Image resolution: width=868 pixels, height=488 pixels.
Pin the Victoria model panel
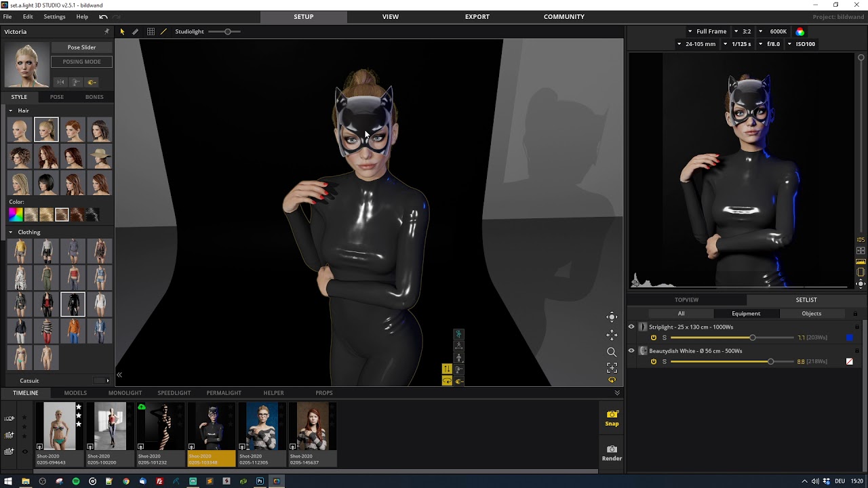(x=106, y=31)
